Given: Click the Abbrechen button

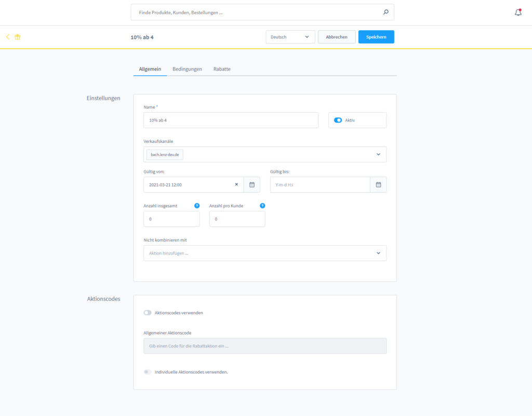Looking at the screenshot, I should tap(337, 37).
